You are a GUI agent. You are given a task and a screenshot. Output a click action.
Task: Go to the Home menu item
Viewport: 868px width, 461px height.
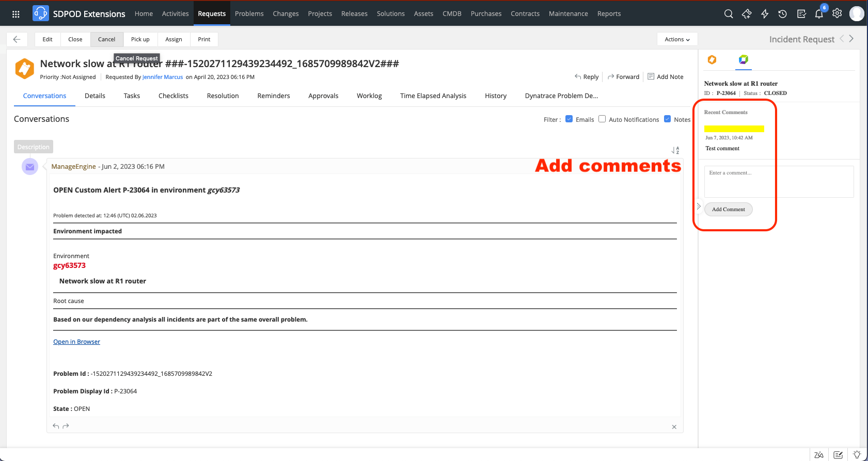[x=144, y=14]
